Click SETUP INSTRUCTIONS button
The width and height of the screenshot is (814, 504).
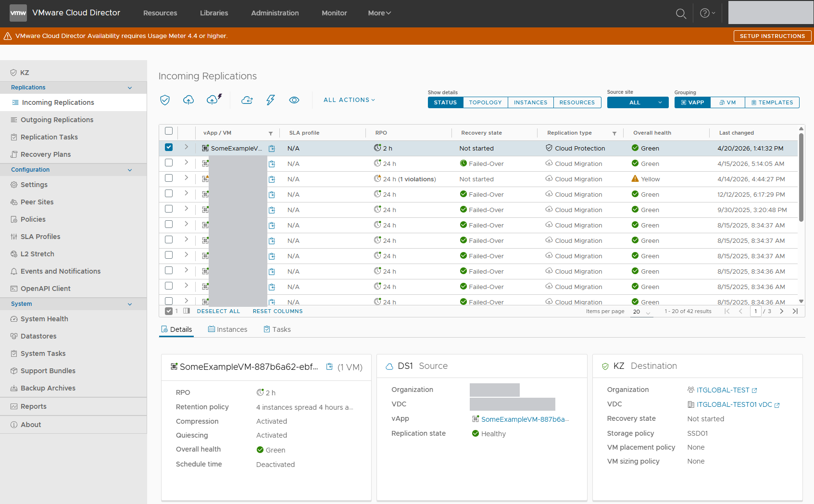coord(772,36)
